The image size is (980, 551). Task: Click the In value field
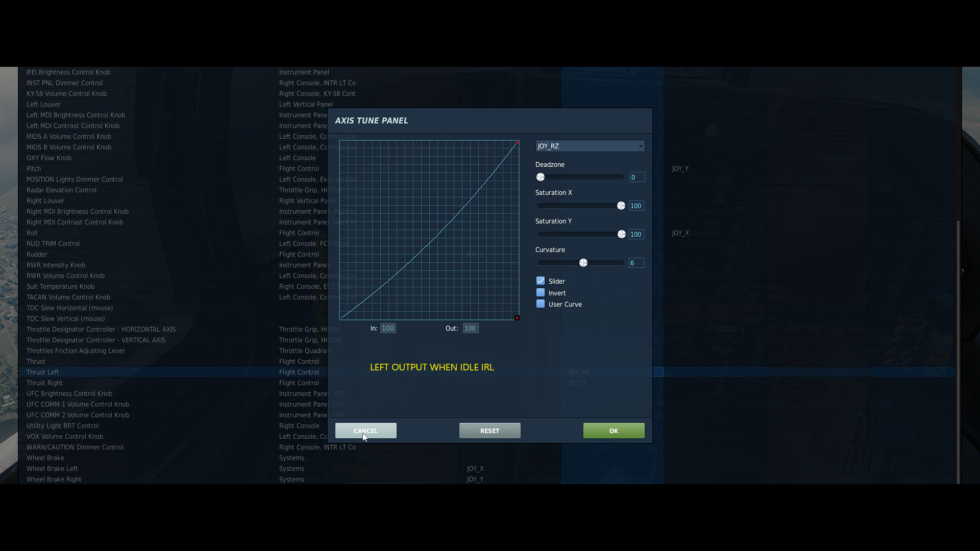tap(388, 329)
